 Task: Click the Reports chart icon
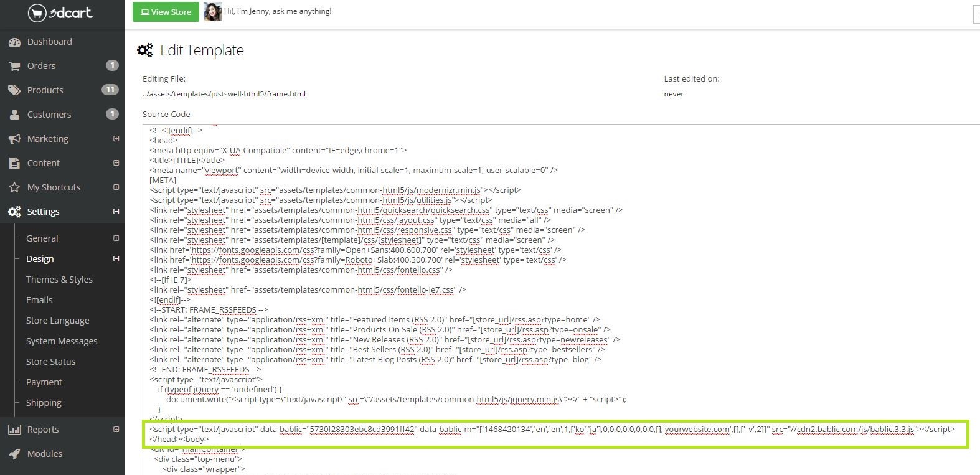(x=14, y=430)
